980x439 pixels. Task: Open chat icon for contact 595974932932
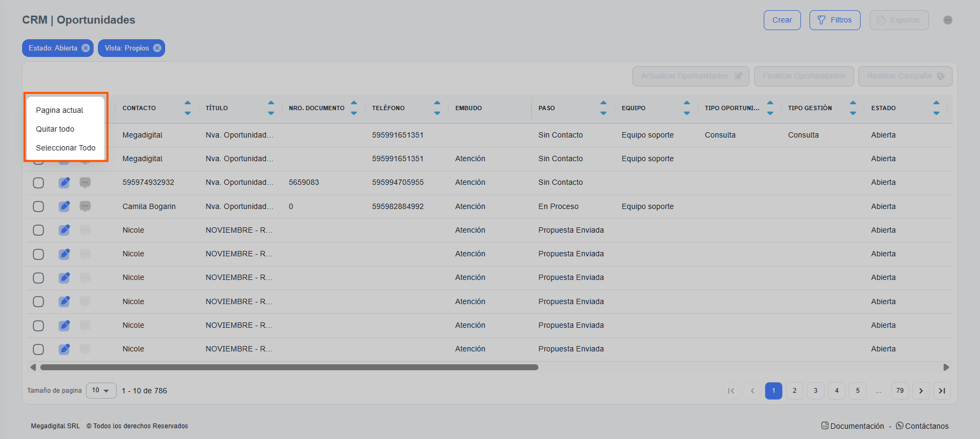pos(85,183)
